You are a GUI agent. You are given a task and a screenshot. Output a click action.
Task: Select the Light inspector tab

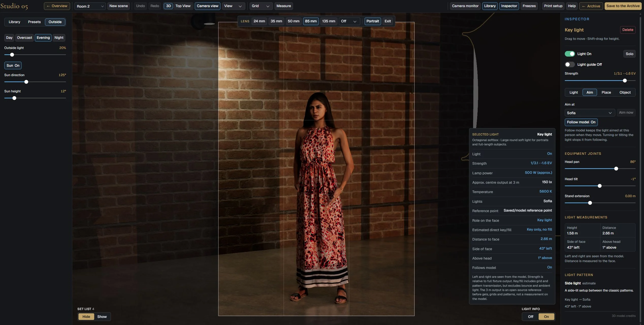[x=573, y=92]
